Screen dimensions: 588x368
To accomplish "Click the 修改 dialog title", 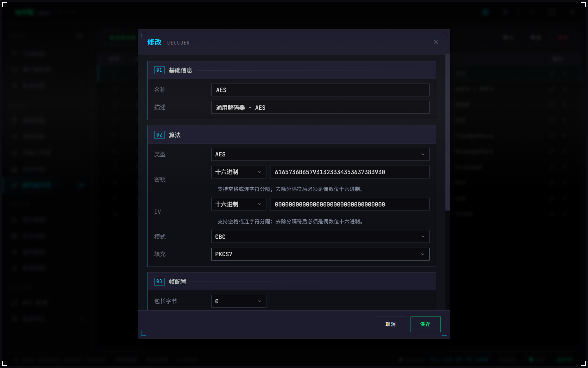I will [x=154, y=42].
